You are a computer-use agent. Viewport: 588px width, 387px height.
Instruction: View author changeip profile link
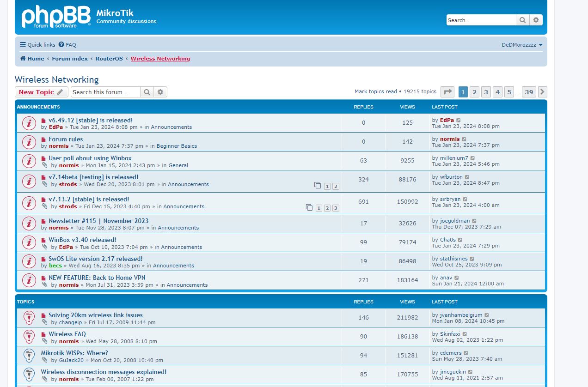[70, 322]
